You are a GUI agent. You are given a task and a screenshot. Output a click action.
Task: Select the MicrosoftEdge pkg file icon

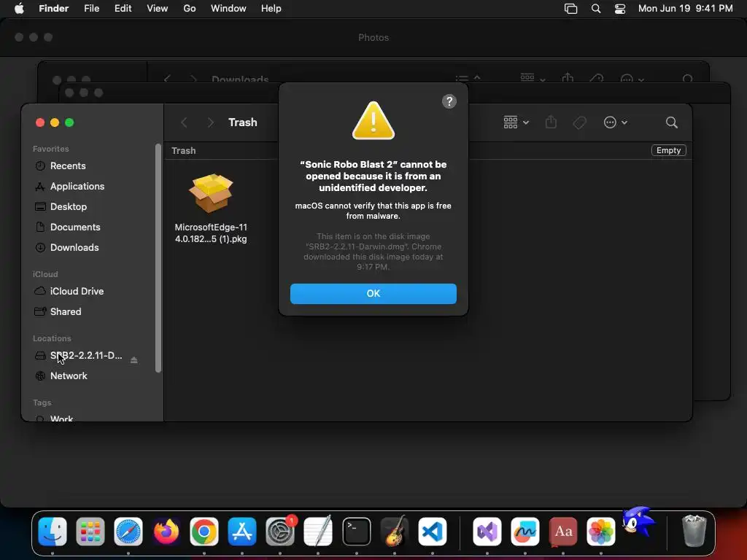point(211,192)
